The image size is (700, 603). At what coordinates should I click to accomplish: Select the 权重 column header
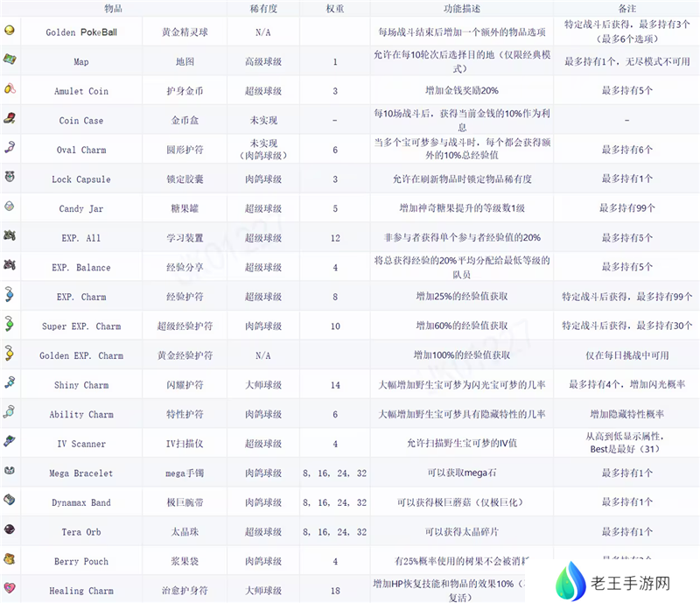(x=334, y=8)
